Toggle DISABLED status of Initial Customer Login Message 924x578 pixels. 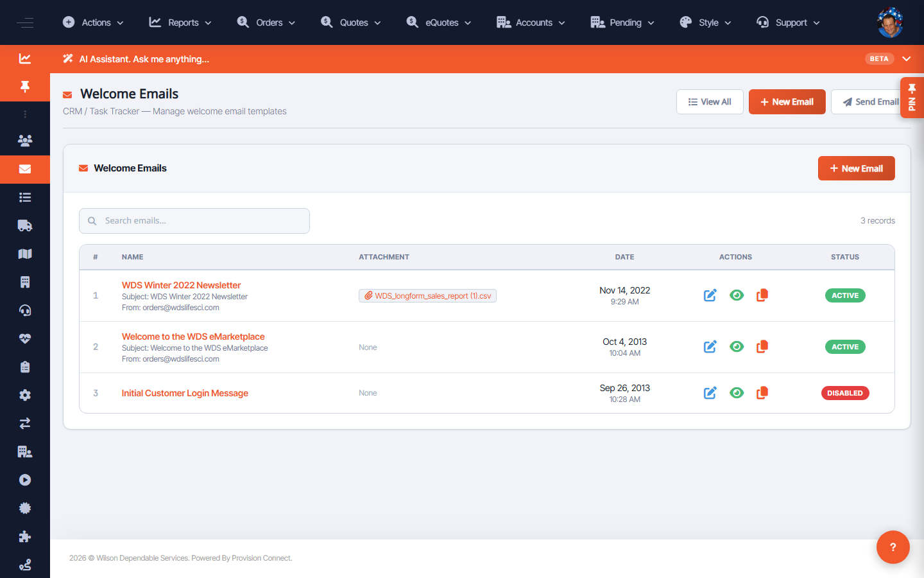coord(845,393)
